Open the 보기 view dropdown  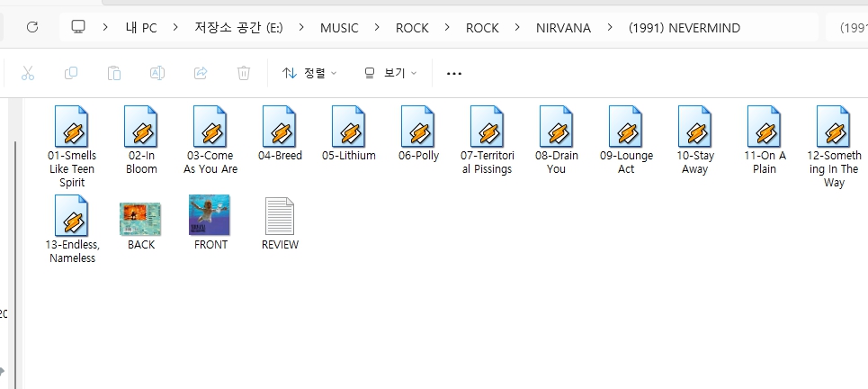pos(390,73)
